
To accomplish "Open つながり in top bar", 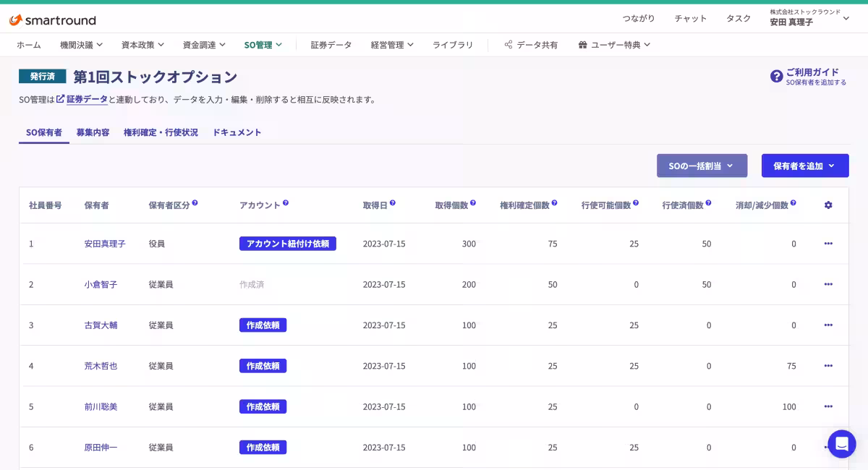I will 639,19.
